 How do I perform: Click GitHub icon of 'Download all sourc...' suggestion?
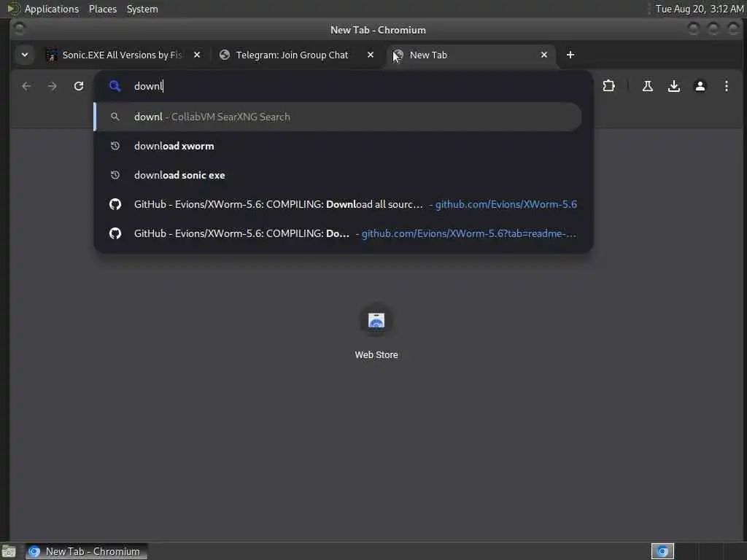[x=115, y=204]
